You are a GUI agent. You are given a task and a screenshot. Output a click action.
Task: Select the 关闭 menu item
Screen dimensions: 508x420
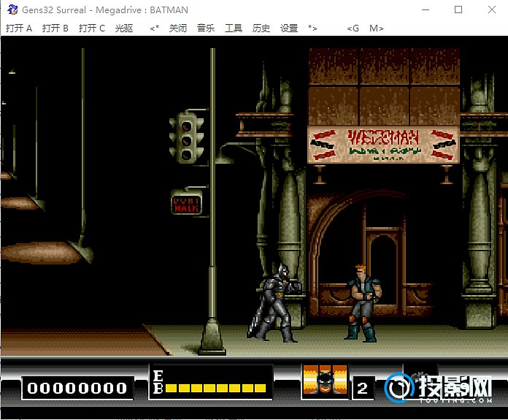(178, 28)
